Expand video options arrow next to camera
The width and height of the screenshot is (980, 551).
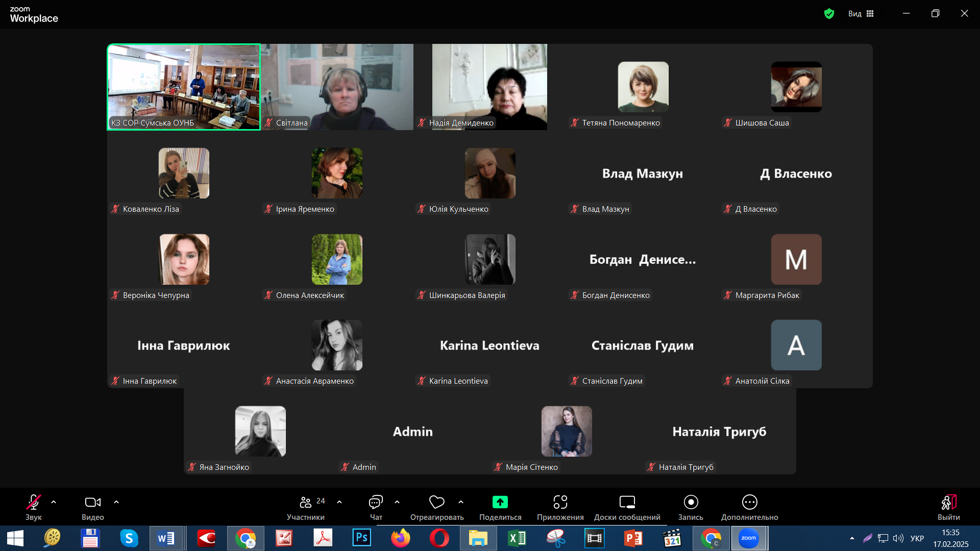pos(116,502)
